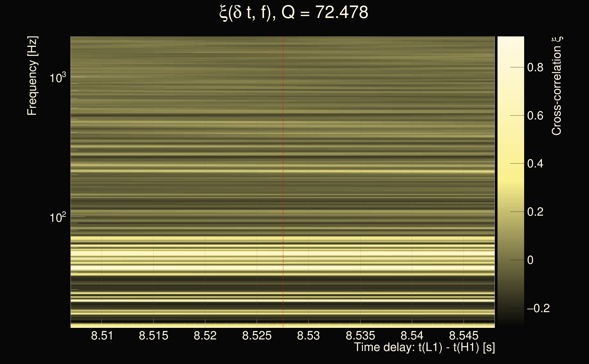Screen dimensions: 589x364
Task: Click the Cross-correlation ξ colorbar label
Action: tap(557, 86)
